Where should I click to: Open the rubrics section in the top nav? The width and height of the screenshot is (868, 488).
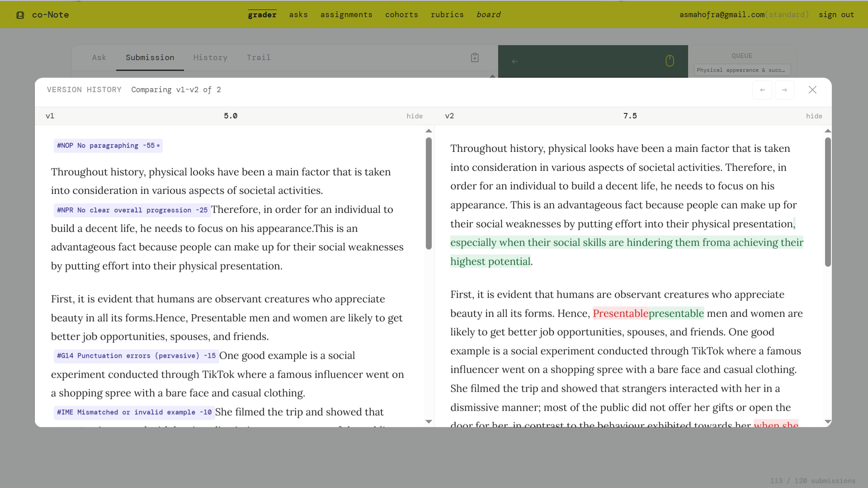point(447,15)
